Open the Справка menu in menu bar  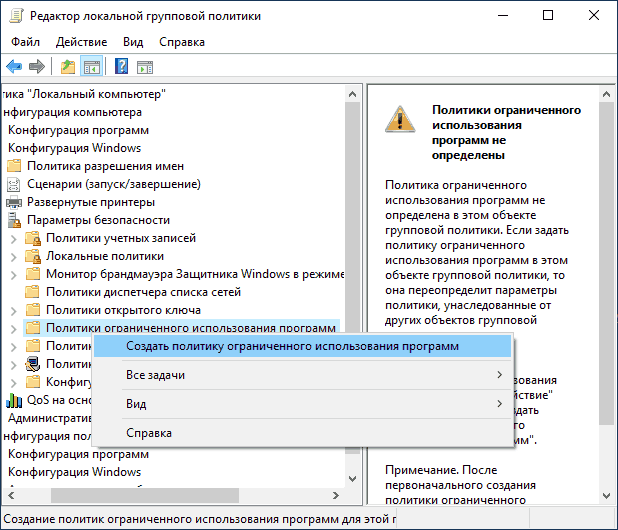(x=182, y=42)
